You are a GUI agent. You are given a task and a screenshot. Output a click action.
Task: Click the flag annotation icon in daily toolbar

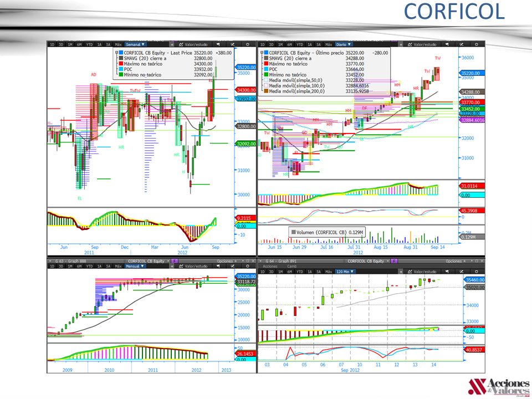[x=447, y=44]
